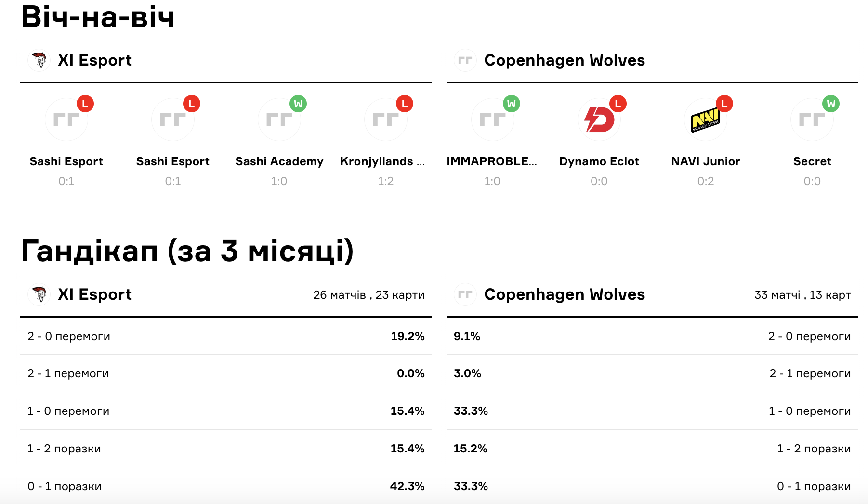Select the Kronjyllands opponent logo

pos(386,119)
